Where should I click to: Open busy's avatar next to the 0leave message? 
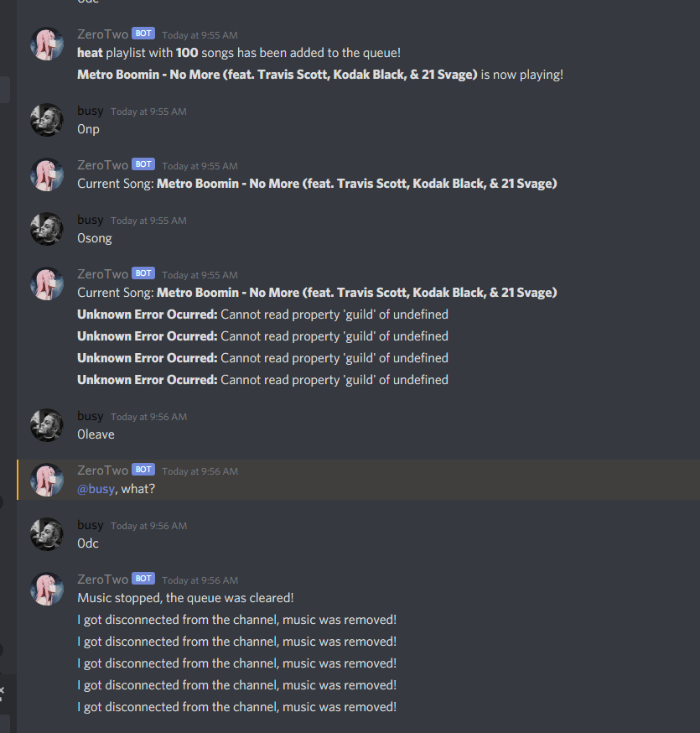coord(47,425)
